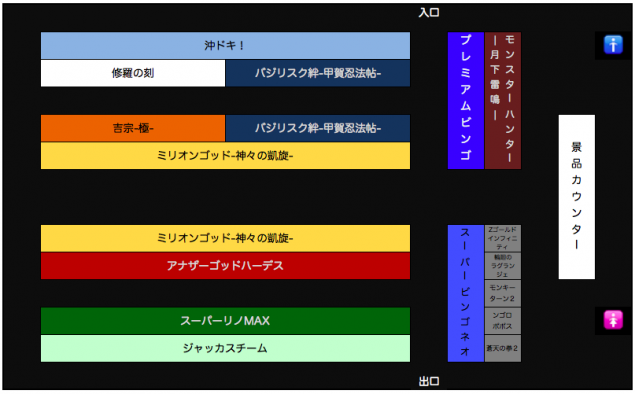Select ミリオンゴッド row below 吉宗-極-
This screenshot has width=635, height=394.
(x=225, y=156)
